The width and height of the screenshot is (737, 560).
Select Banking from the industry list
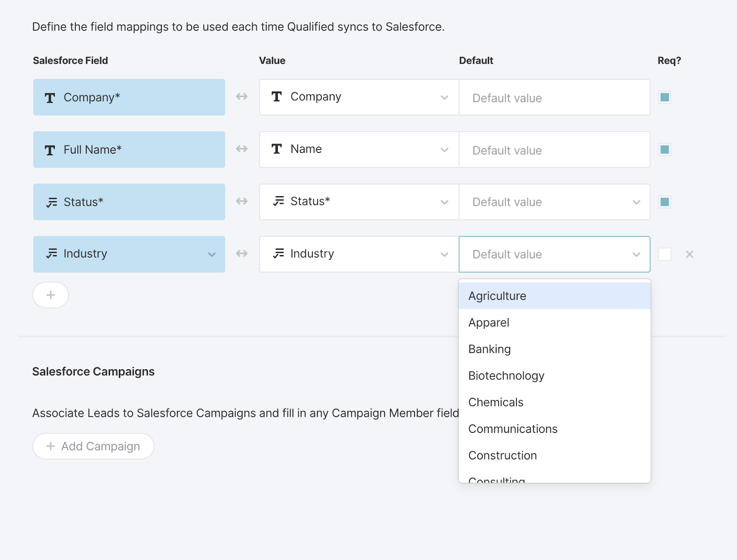(489, 349)
